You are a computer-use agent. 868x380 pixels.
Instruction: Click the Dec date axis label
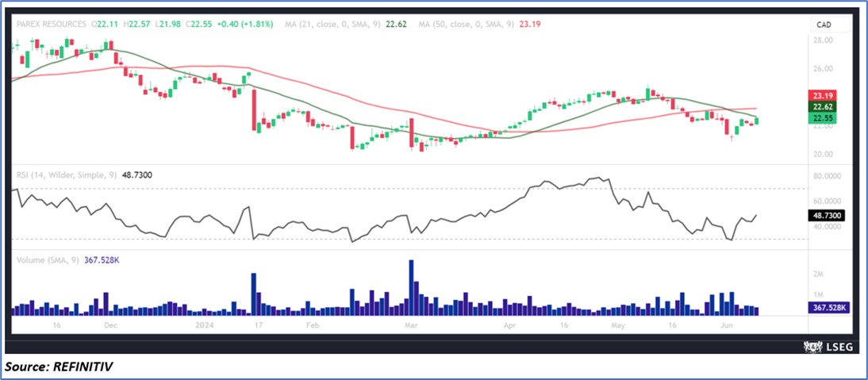point(112,326)
